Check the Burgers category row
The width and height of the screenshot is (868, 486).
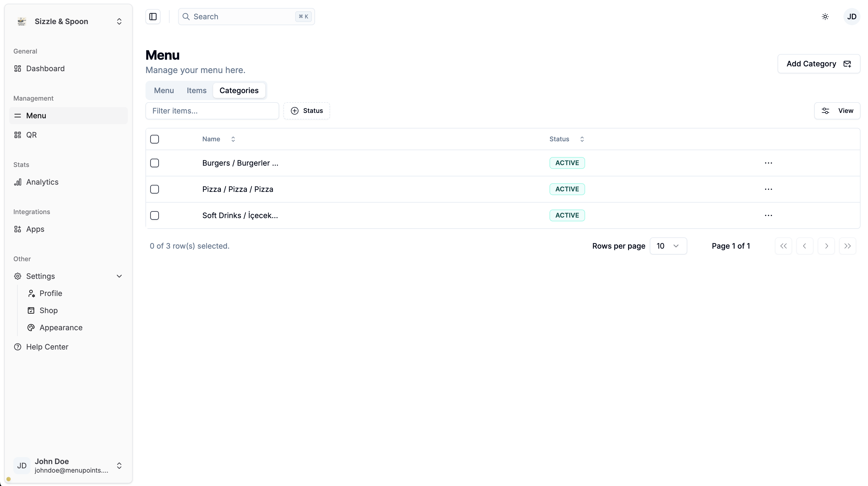(154, 163)
